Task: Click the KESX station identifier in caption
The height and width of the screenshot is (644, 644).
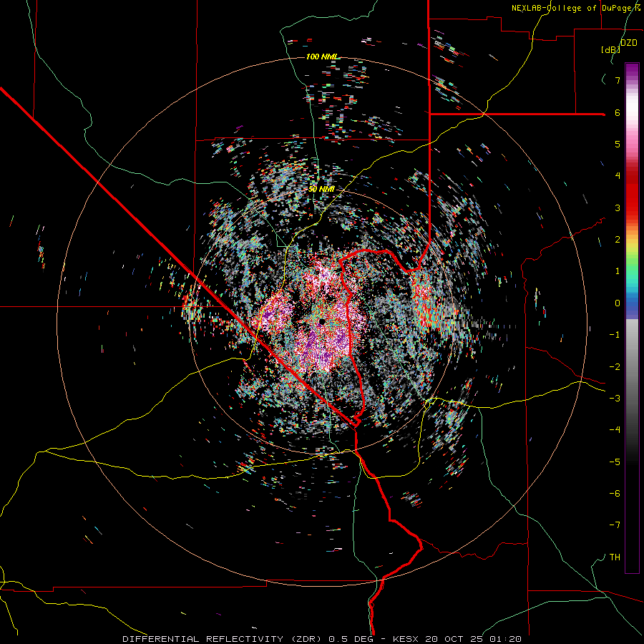Action: 407,639
